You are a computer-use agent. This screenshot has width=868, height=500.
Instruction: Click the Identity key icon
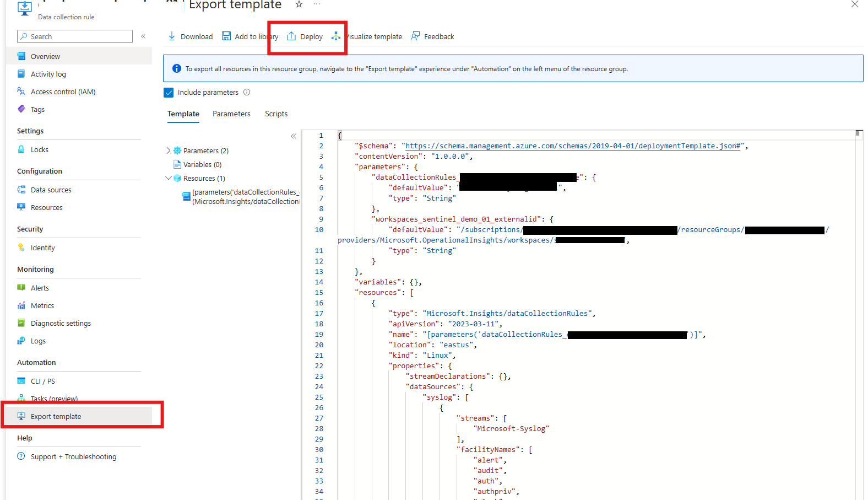[21, 248]
